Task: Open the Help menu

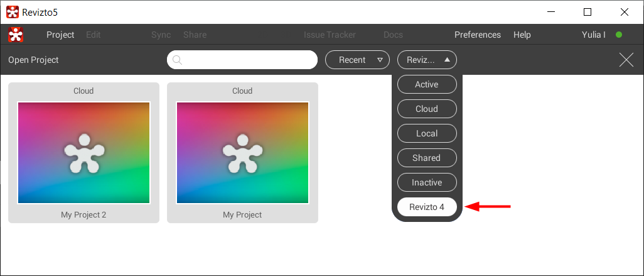Action: click(x=522, y=35)
